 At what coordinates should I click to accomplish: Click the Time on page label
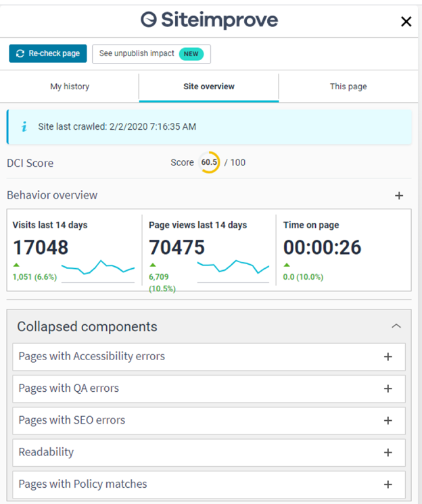tap(311, 225)
